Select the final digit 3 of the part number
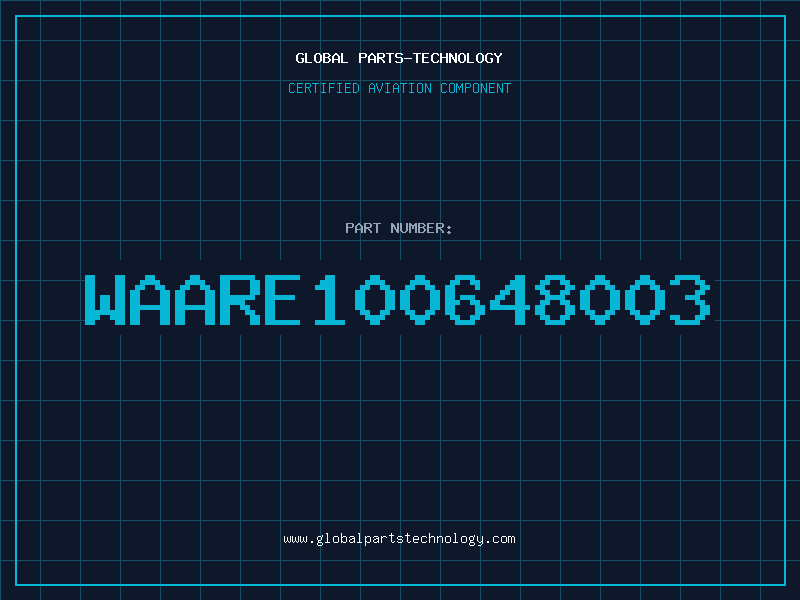Image resolution: width=800 pixels, height=600 pixels. 689,299
